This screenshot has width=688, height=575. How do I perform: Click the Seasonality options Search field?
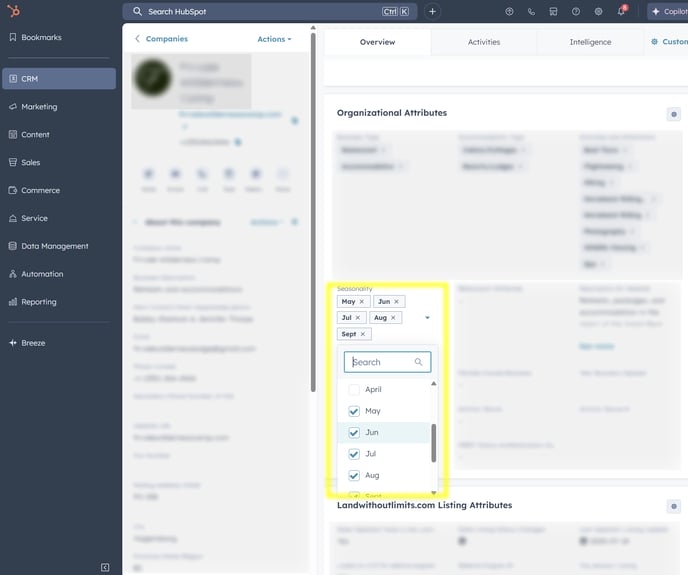point(387,362)
